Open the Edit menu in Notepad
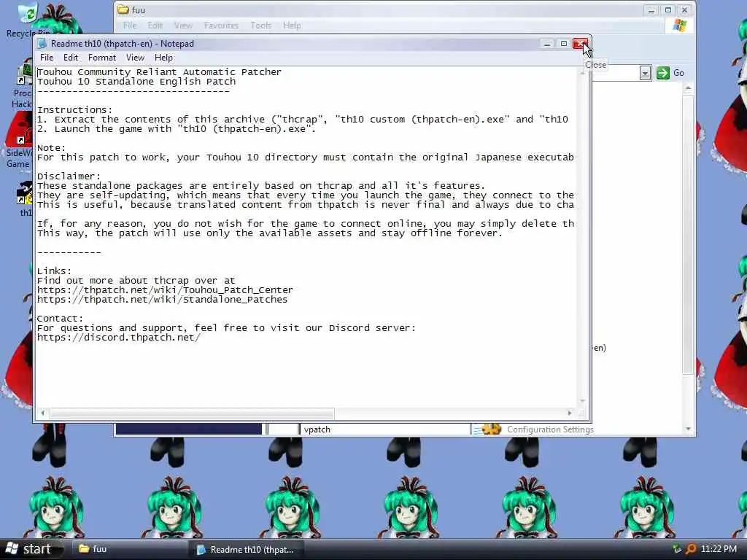The image size is (747, 560). click(x=71, y=58)
